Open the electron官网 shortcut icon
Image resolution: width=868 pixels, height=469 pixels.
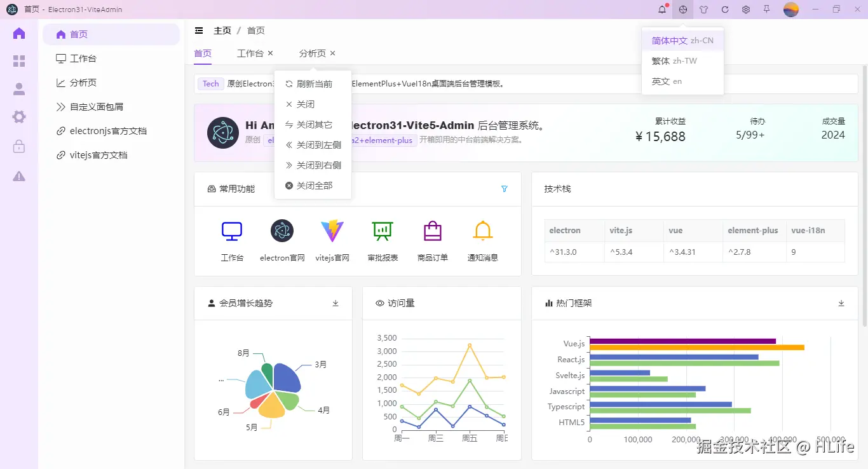tap(282, 231)
